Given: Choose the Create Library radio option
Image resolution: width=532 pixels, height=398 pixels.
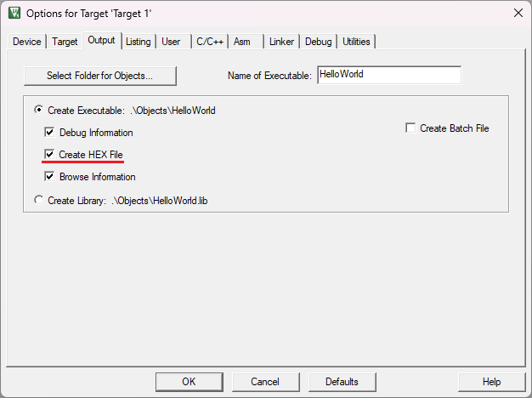Looking at the screenshot, I should pos(39,200).
